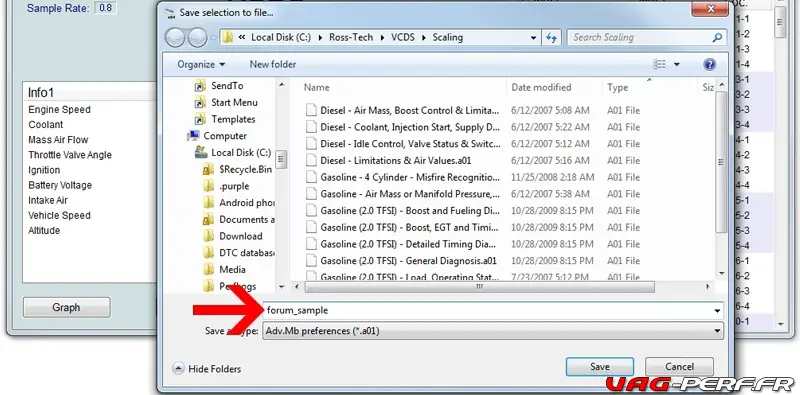Click file icon of Gasoline (2.0 TFSI) - General Diagnosis.a01
The width and height of the screenshot is (800, 395).
point(311,261)
